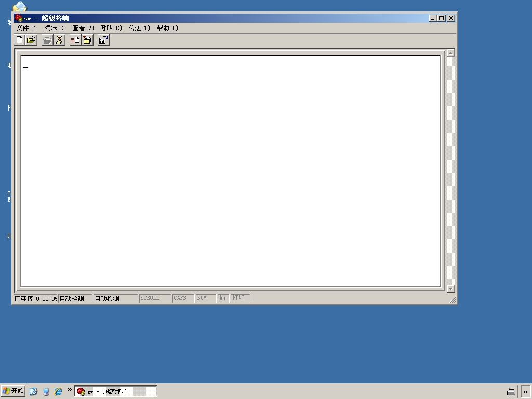Maximize the 超级终端 window
The height and width of the screenshot is (399, 532).
tap(441, 18)
